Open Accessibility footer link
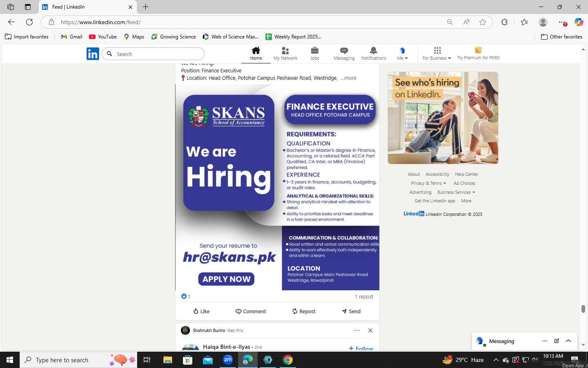Screen dimensions: 588x368 coord(437,174)
